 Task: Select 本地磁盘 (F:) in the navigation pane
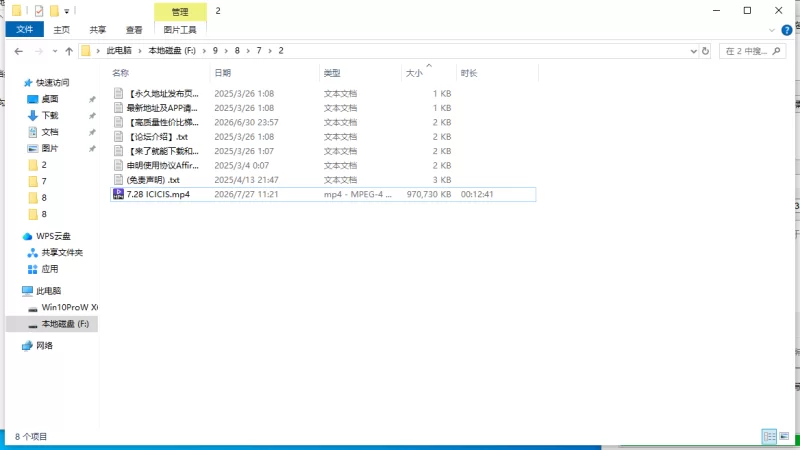(x=65, y=324)
